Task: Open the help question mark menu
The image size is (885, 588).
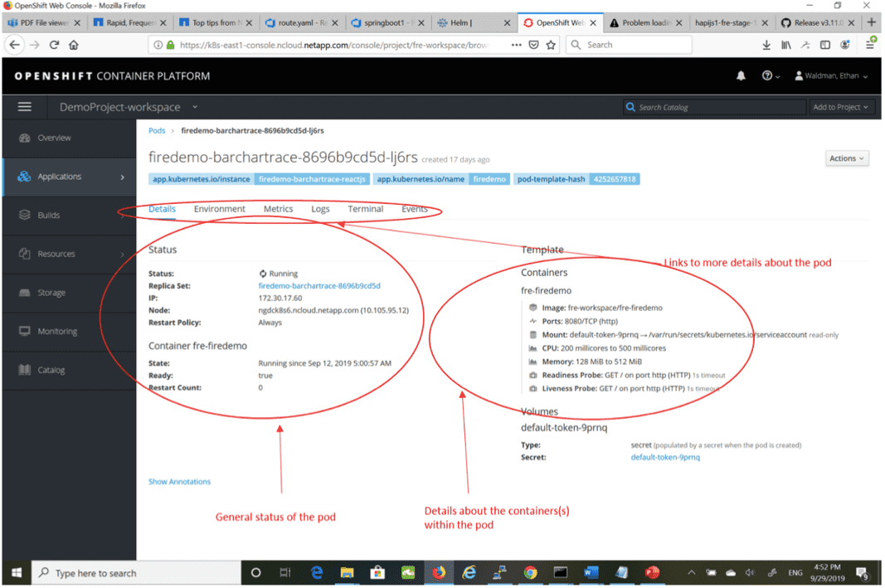Action: (x=770, y=76)
